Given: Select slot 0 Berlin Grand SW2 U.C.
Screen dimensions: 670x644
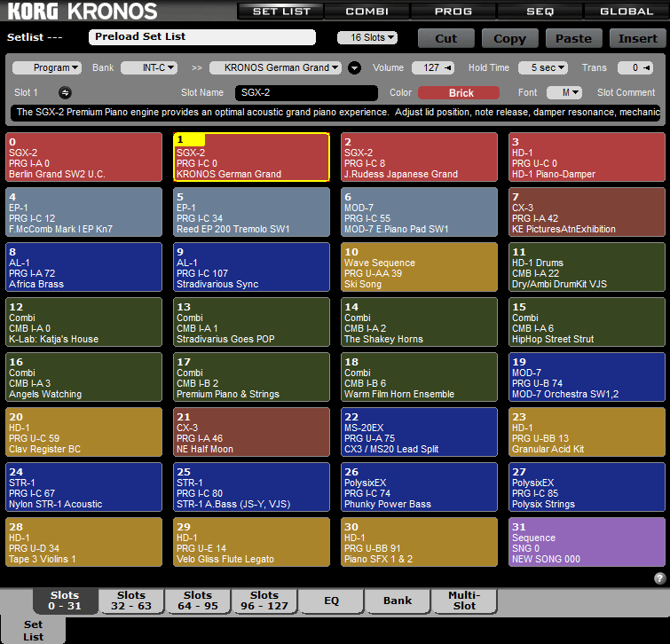Looking at the screenshot, I should click(x=83, y=157).
